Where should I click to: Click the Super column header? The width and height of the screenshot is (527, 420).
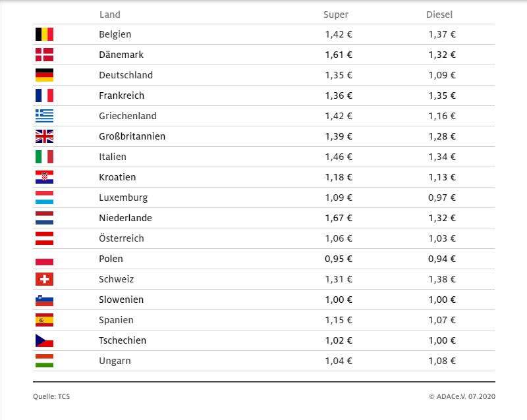tap(336, 14)
